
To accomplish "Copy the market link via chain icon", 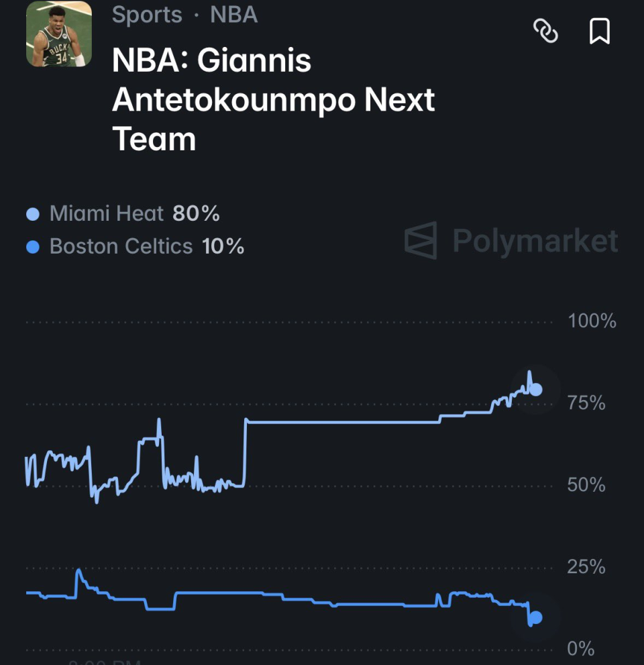I will click(545, 31).
